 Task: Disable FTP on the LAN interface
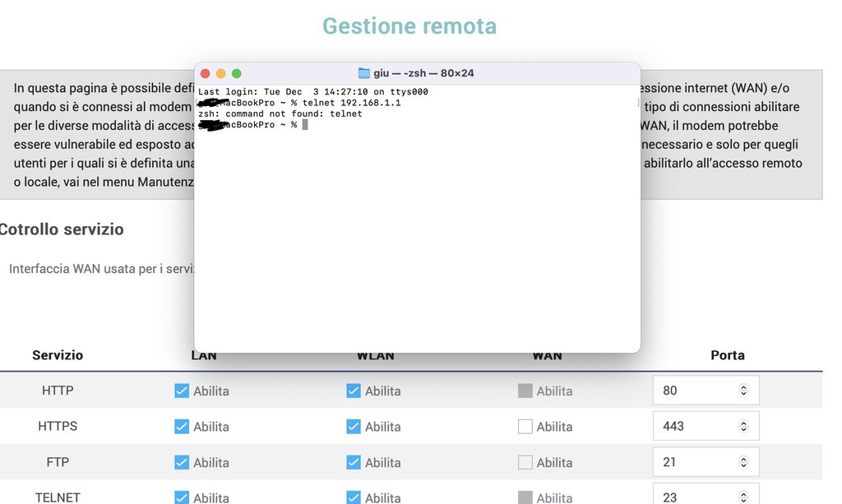(182, 462)
